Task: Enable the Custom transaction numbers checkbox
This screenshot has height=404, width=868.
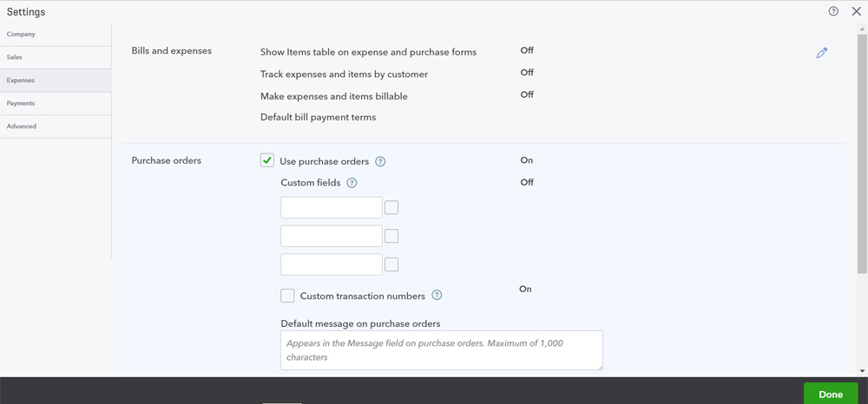Action: tap(287, 296)
